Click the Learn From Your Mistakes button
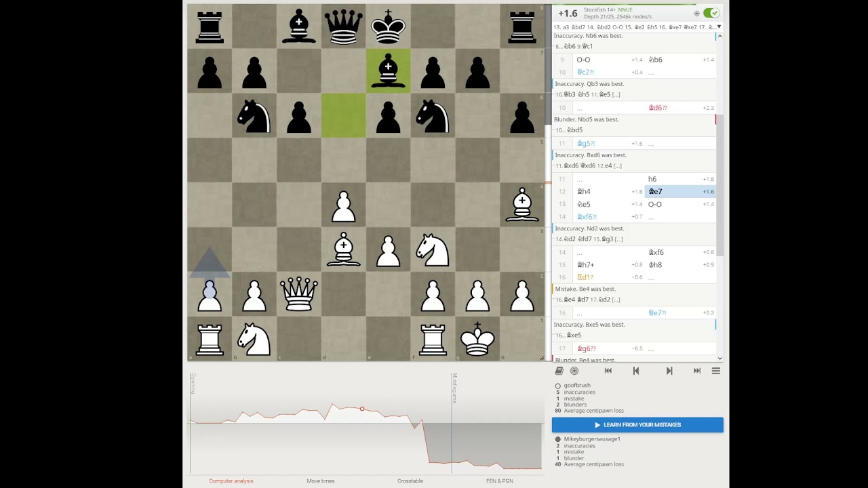This screenshot has height=488, width=868. pyautogui.click(x=637, y=425)
